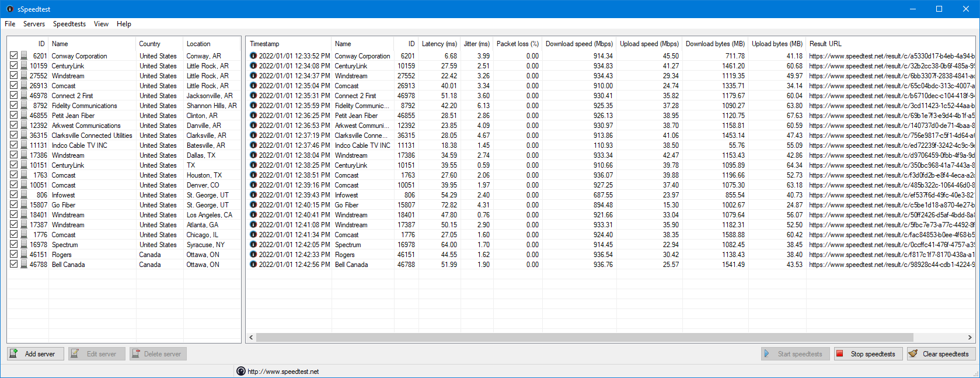
Task: Click result icon of 12:34:37 PM test
Action: point(253,76)
